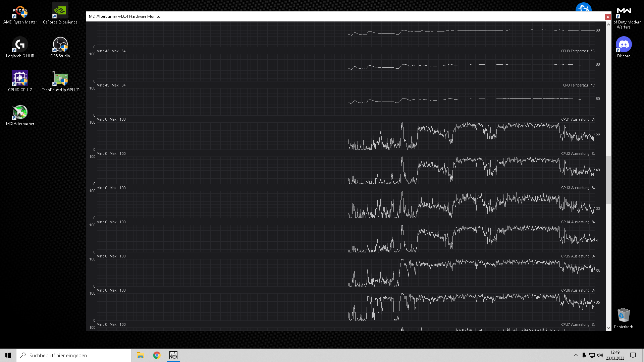Open File Explorer from taskbar
Image resolution: width=644 pixels, height=362 pixels.
pyautogui.click(x=140, y=355)
